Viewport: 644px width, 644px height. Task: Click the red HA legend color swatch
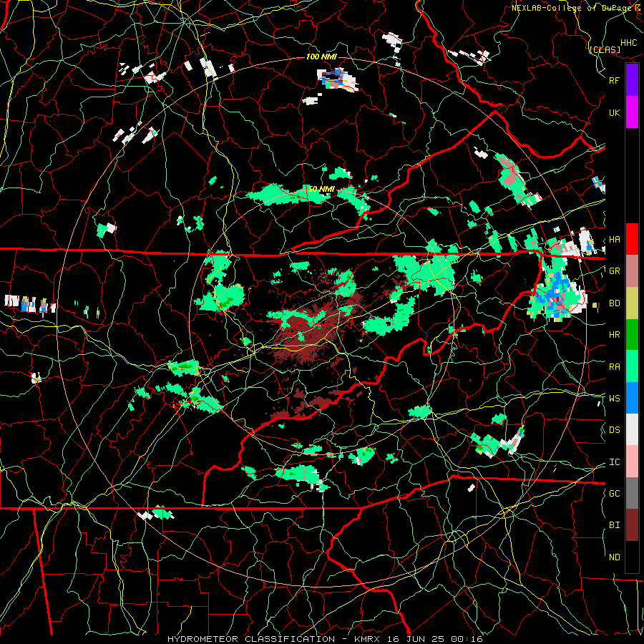tap(632, 239)
